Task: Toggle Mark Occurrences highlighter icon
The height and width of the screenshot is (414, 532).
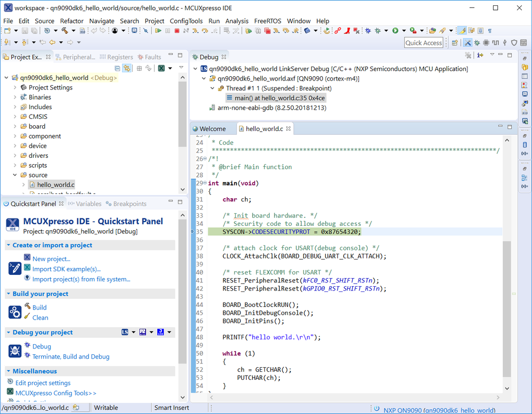Action: click(463, 31)
